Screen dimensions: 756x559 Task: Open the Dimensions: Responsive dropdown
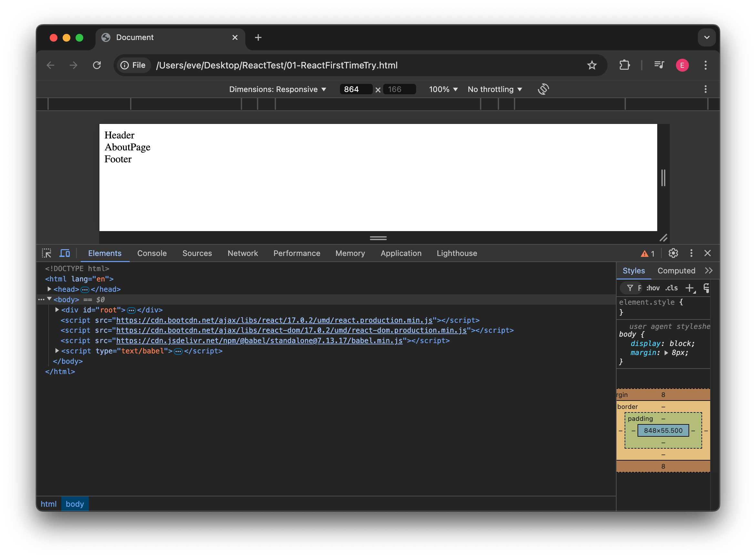[x=278, y=89]
